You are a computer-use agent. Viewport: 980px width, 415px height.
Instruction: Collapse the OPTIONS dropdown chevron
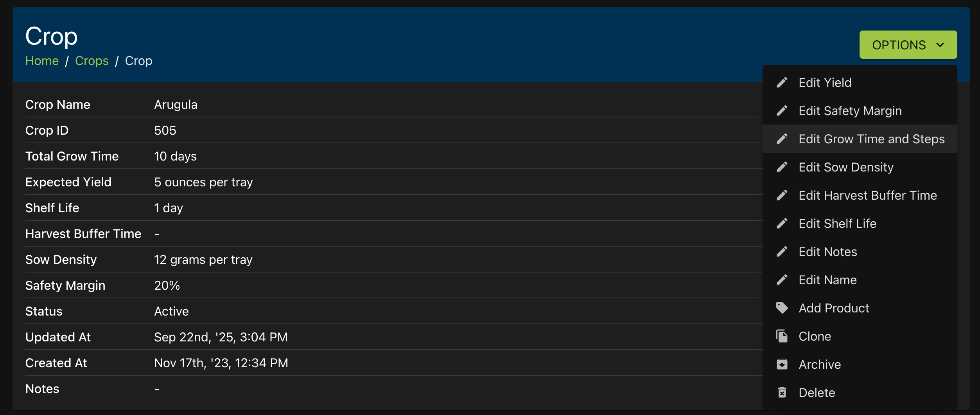tap(941, 45)
